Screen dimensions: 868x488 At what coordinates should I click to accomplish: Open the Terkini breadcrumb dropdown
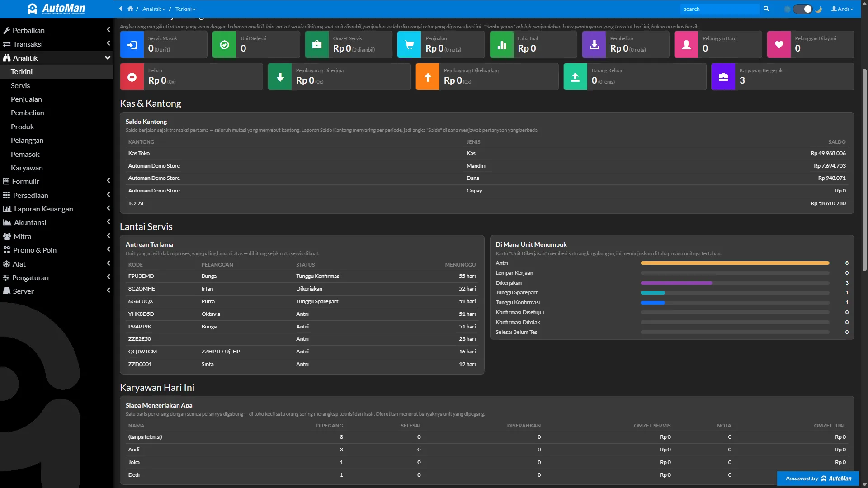coord(185,9)
